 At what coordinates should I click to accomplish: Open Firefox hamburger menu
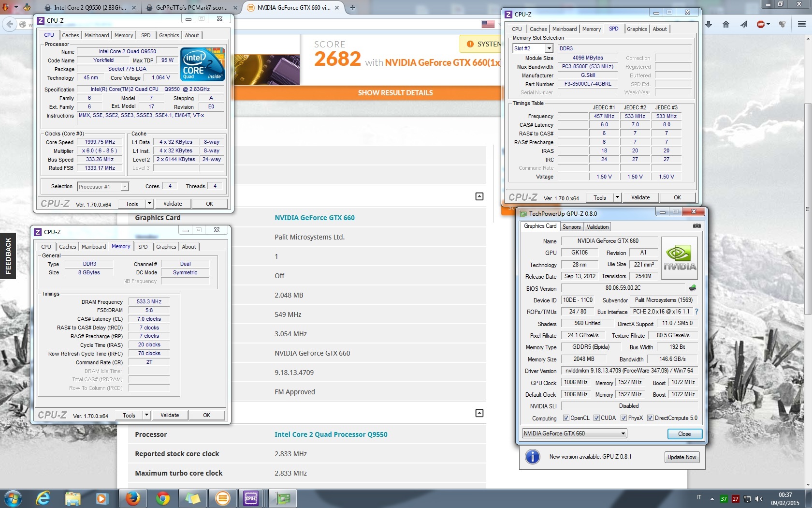802,24
